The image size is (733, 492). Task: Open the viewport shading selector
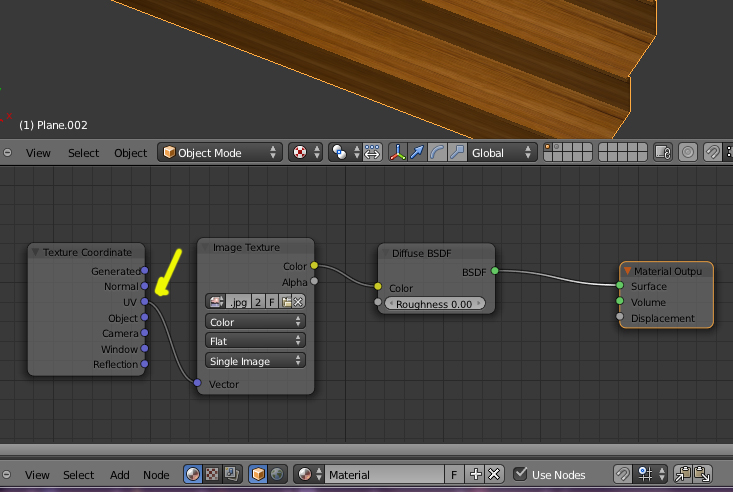click(x=306, y=152)
